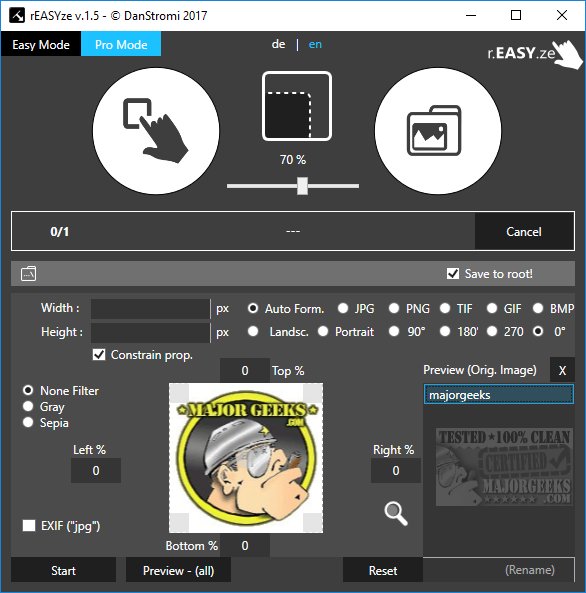586x593 pixels.
Task: Click the rEASYze title bar app icon
Action: (x=17, y=16)
